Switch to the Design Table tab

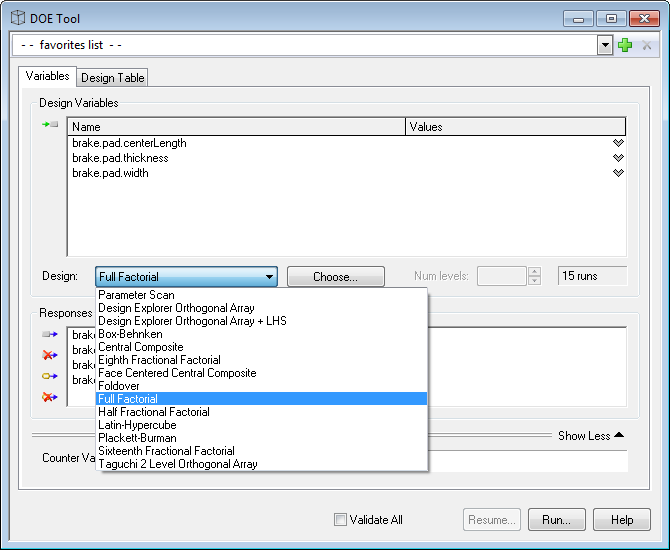point(112,78)
